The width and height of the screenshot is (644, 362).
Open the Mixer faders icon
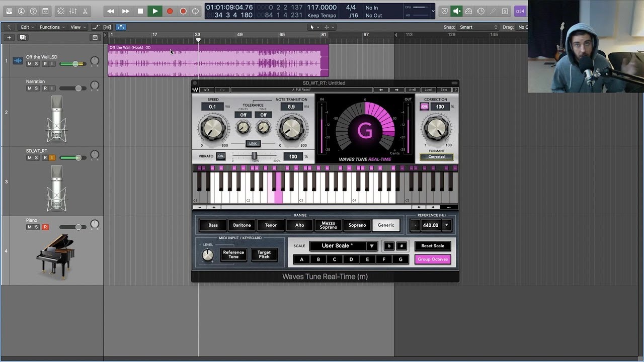pyautogui.click(x=72, y=11)
